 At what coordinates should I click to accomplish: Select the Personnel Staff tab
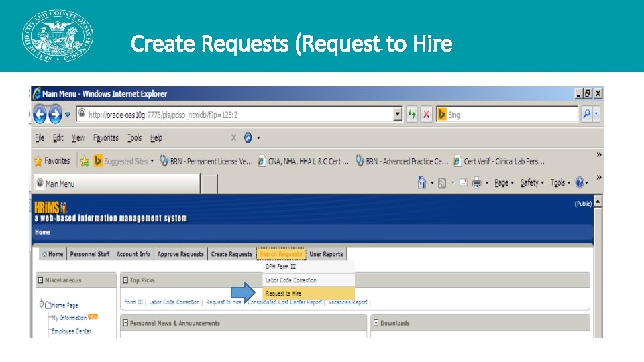pyautogui.click(x=89, y=254)
